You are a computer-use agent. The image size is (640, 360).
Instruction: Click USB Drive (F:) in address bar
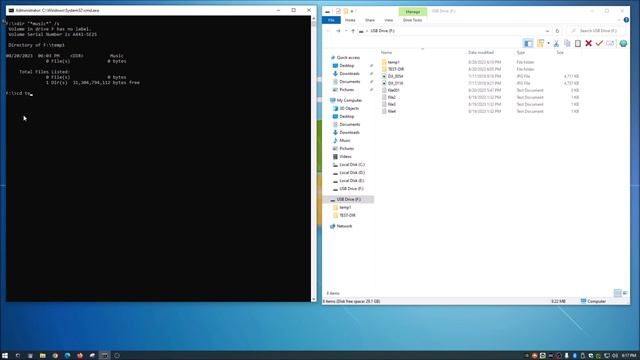pos(382,31)
